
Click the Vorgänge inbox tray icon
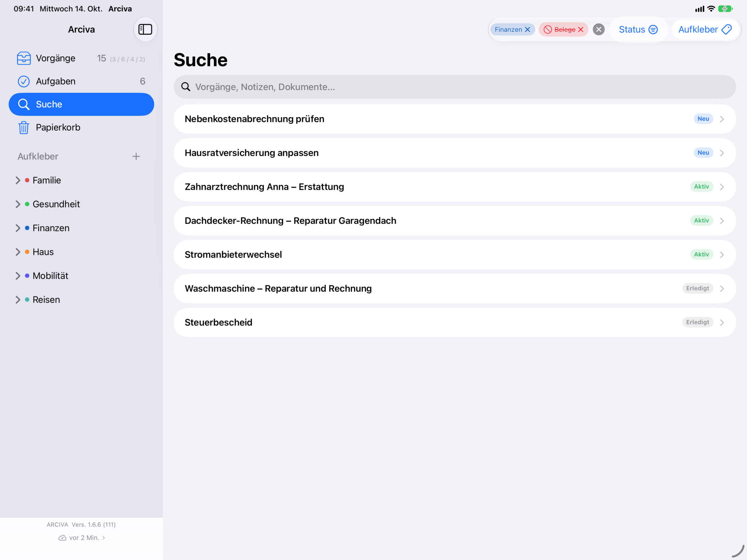pos(24,58)
